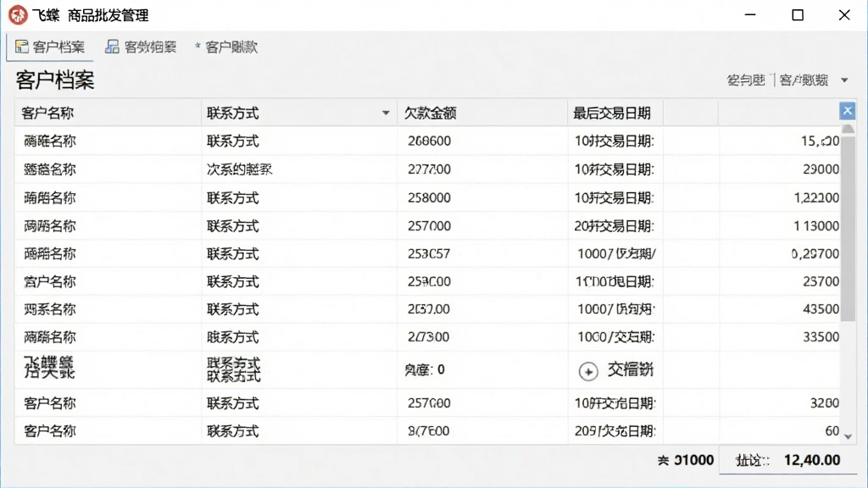Screen dimensions: 868x488
Task: Click the value 3200 in right column
Action: (x=825, y=402)
